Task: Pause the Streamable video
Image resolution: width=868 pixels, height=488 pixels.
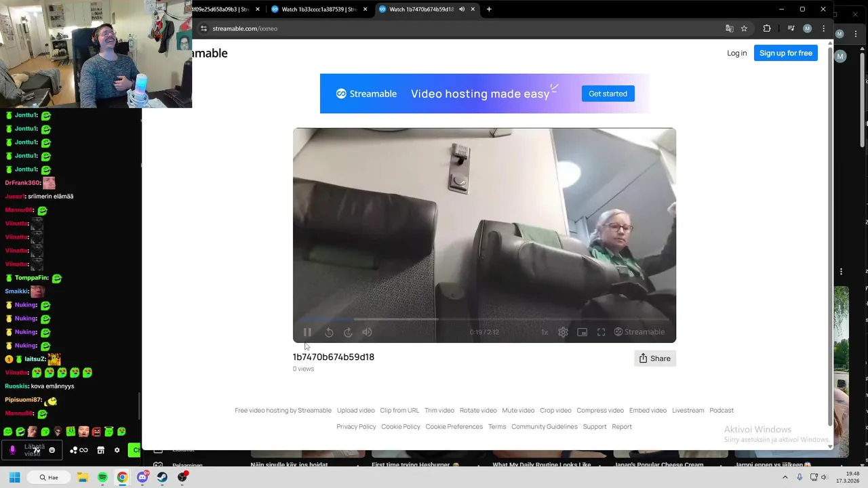Action: pos(307,332)
